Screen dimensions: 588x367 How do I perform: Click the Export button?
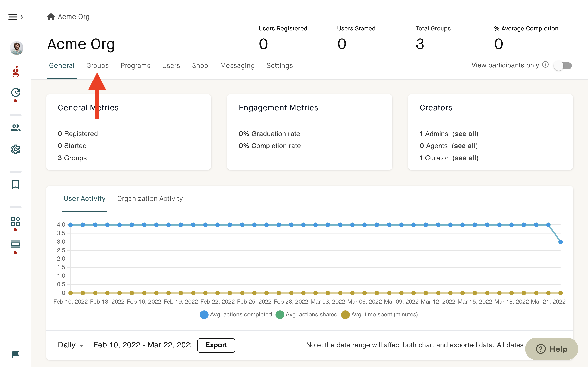click(x=216, y=345)
